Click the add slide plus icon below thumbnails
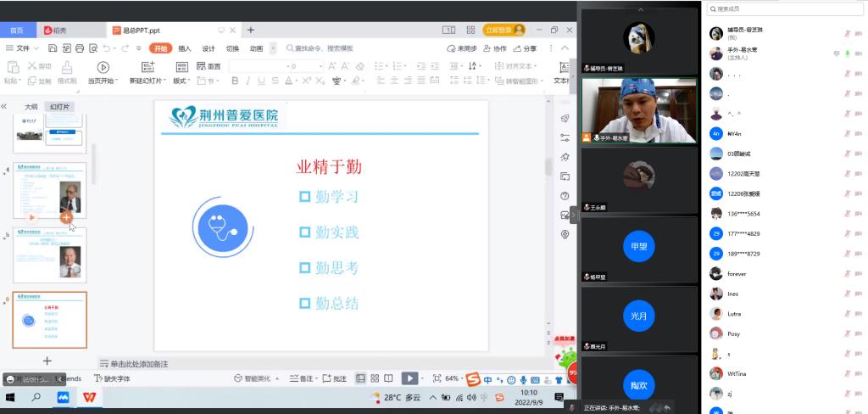Viewport: 868px width, 414px height. click(47, 361)
